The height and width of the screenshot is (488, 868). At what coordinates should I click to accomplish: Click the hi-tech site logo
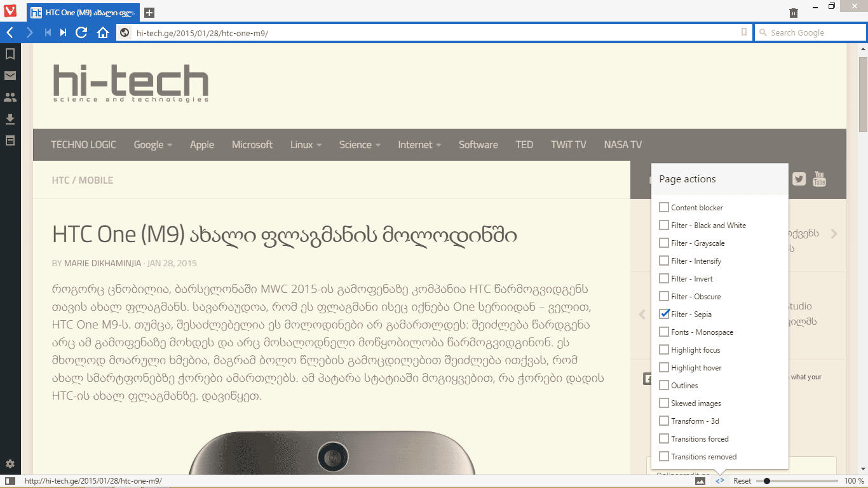[x=131, y=83]
